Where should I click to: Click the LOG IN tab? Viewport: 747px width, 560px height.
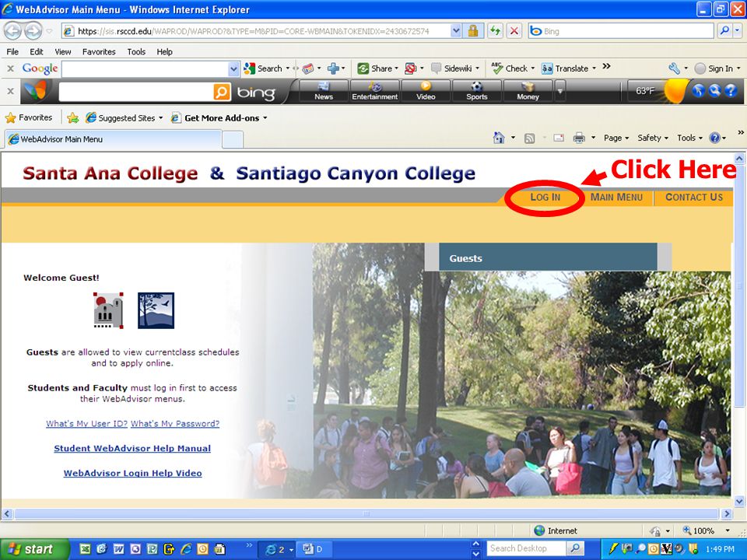(x=545, y=197)
